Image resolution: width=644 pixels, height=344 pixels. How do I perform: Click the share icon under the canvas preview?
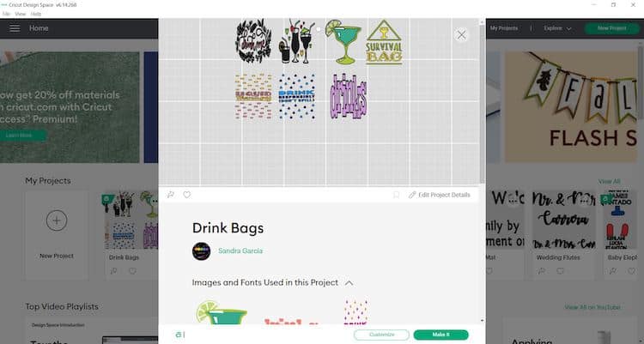point(171,195)
